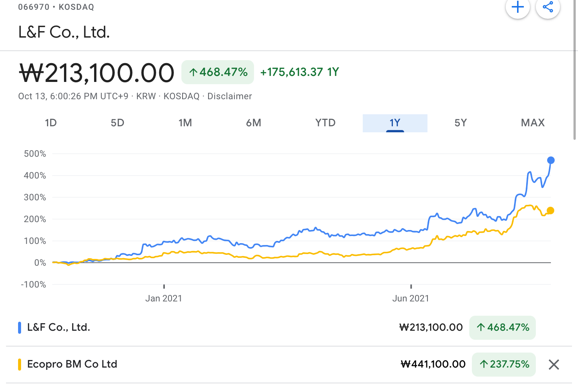
Task: Click the blue L&F chart endpoint dot
Action: (x=551, y=160)
